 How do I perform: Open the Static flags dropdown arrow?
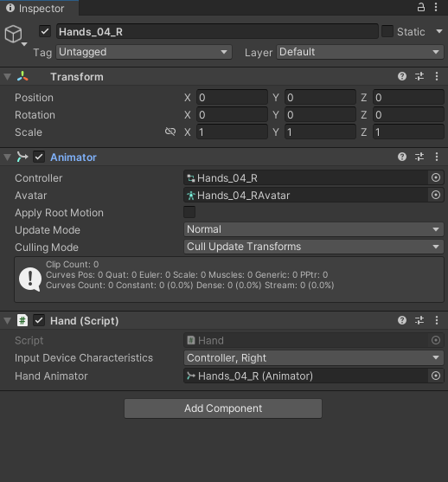(x=439, y=31)
